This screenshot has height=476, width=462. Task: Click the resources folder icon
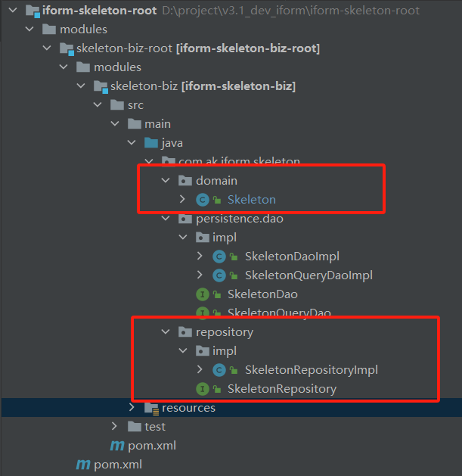pyautogui.click(x=151, y=408)
